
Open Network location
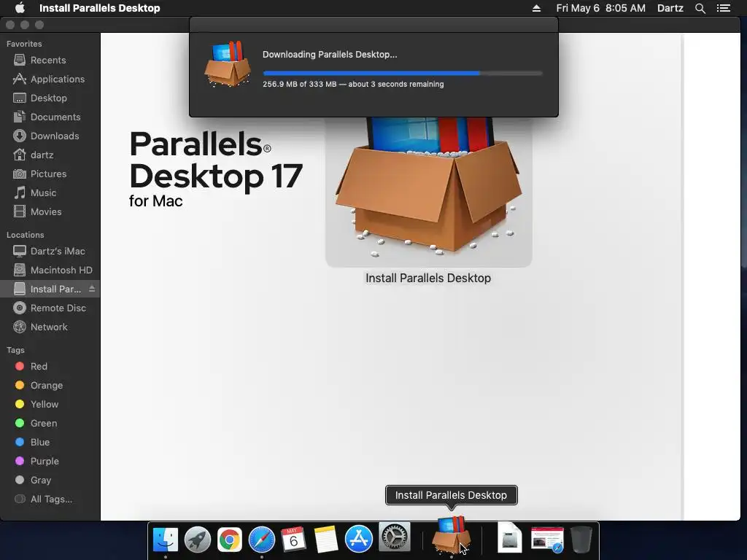point(50,327)
